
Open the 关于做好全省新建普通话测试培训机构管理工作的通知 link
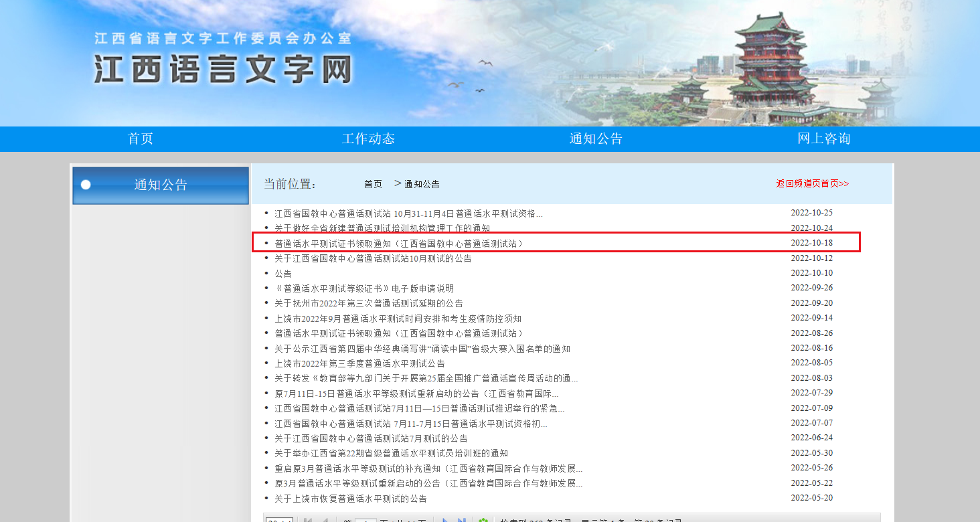coord(382,228)
